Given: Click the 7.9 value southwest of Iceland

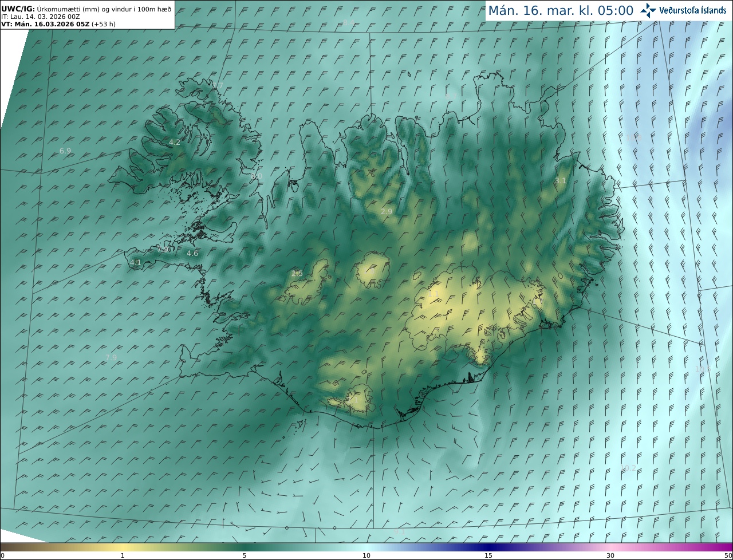Looking at the screenshot, I should coord(111,357).
